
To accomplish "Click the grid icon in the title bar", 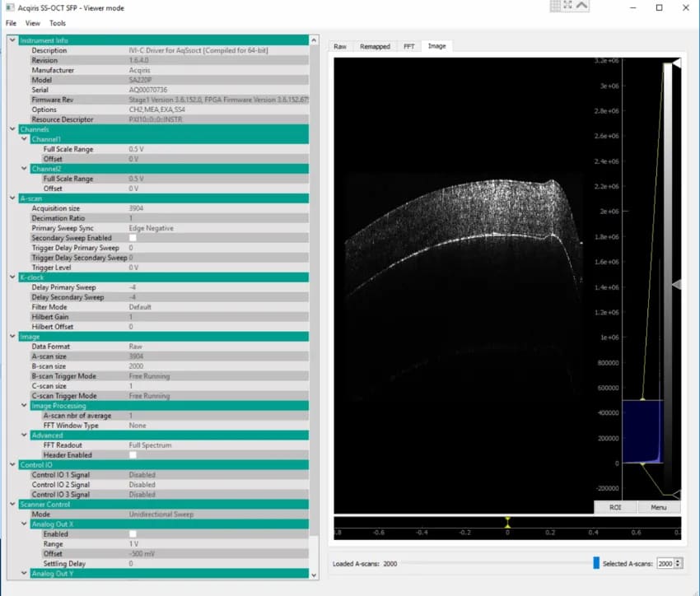I will click(x=555, y=6).
